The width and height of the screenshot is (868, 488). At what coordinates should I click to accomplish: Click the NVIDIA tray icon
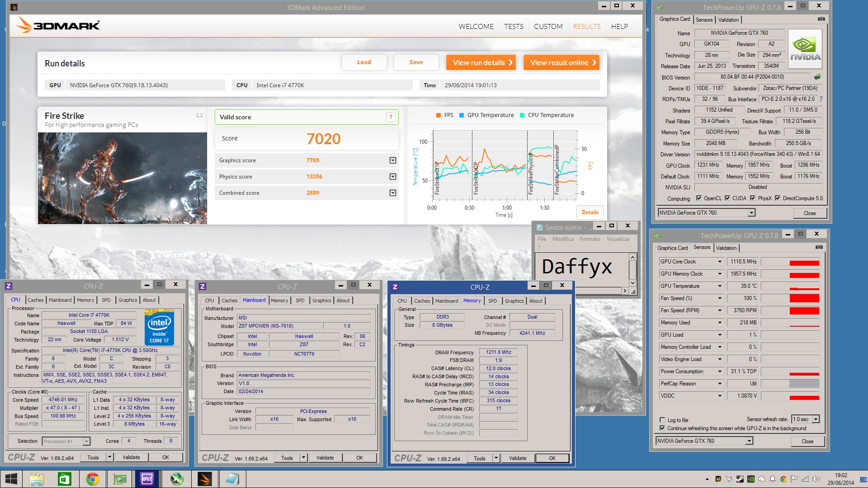[751, 479]
